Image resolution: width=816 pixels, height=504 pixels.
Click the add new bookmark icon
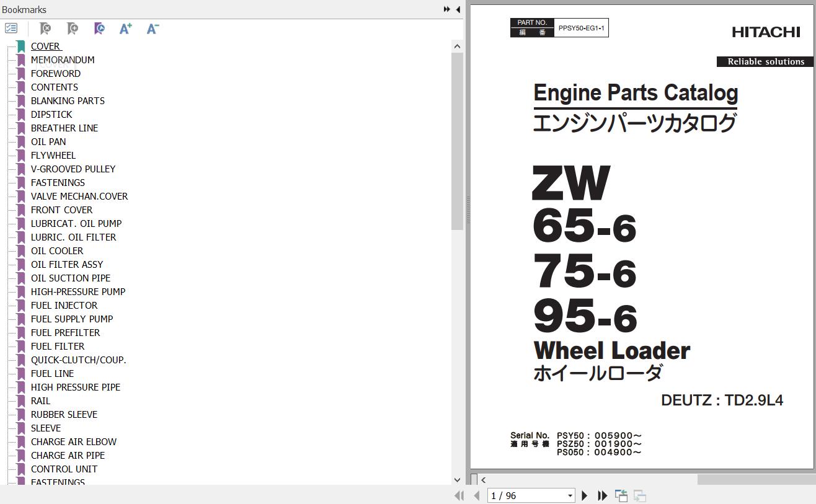point(72,29)
